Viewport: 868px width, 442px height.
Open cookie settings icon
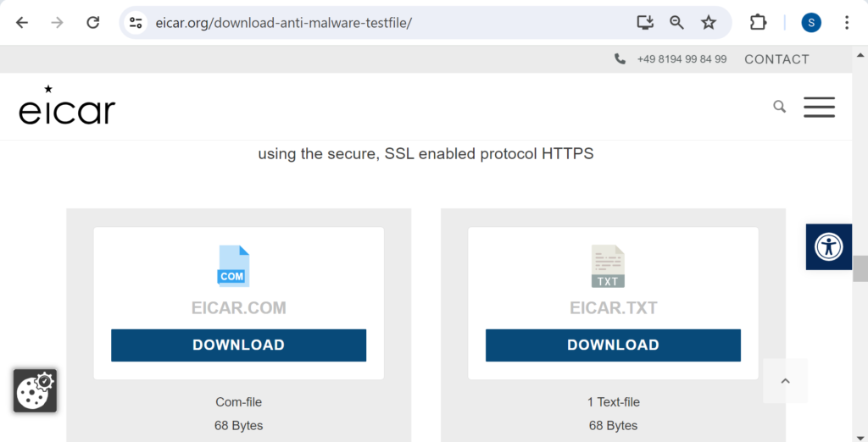pyautogui.click(x=35, y=390)
